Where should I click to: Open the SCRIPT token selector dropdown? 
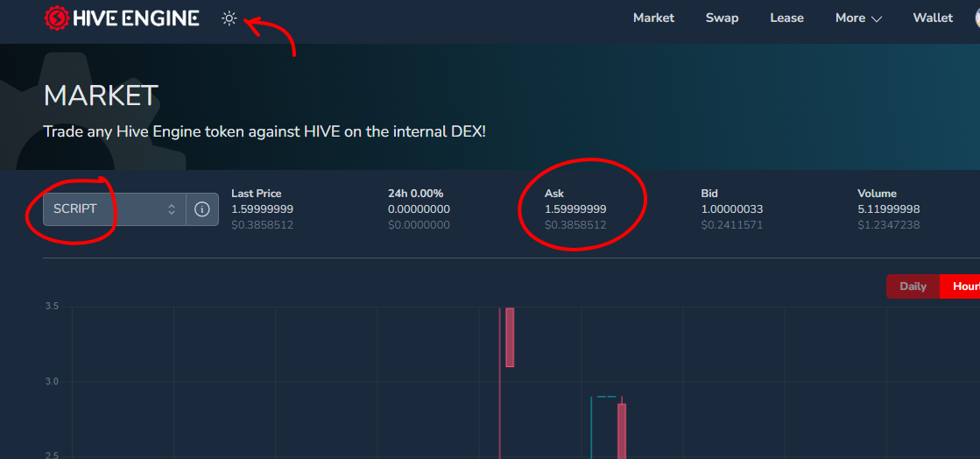[x=115, y=208]
